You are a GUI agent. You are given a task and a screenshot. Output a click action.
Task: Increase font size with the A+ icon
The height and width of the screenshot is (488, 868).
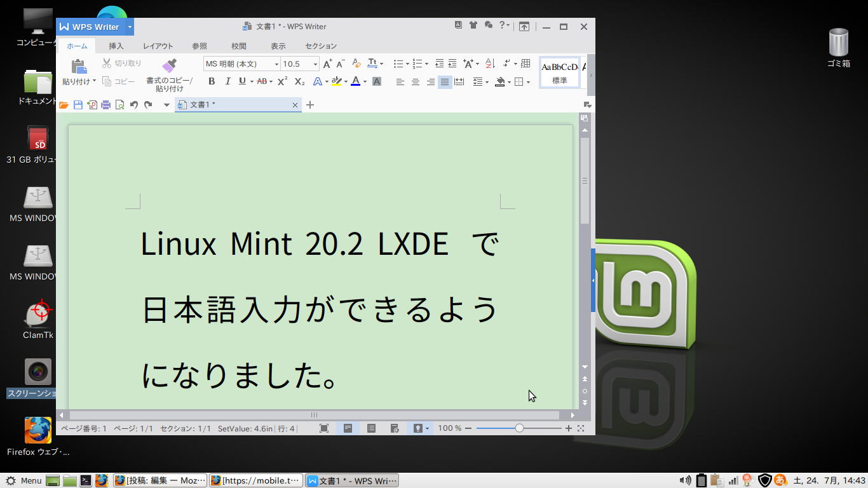click(x=327, y=64)
